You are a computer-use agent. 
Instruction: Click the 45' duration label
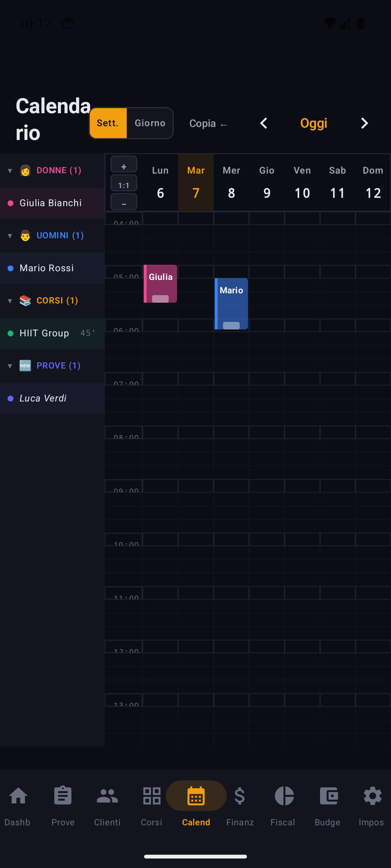(x=88, y=333)
